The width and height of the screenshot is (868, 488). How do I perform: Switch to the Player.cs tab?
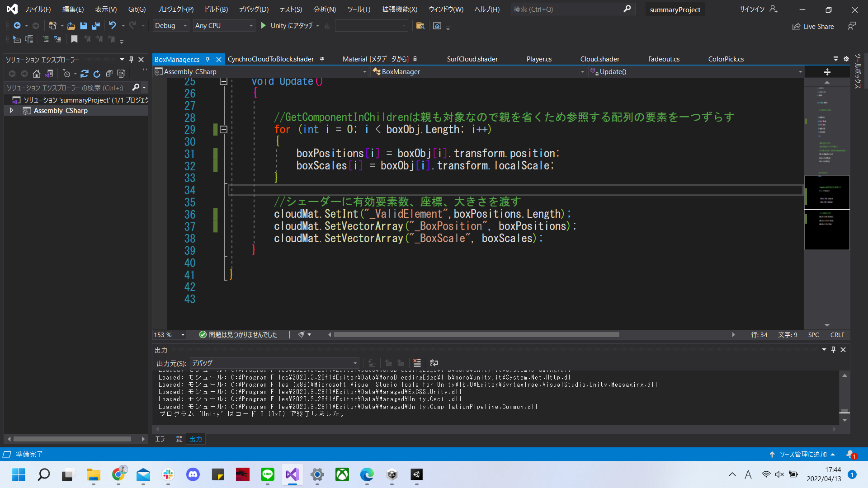[x=539, y=59]
